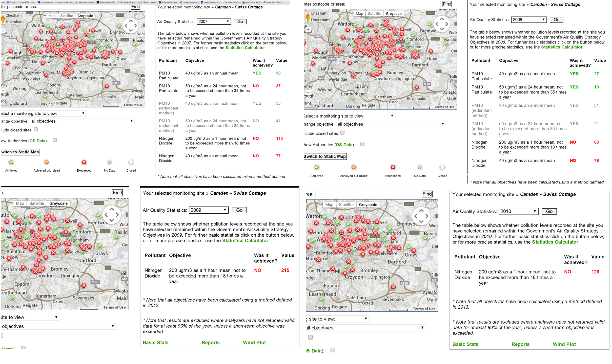The height and width of the screenshot is (364, 612).
Task: Click green marker below Leatherhead on the 2008 map
Action: click(352, 98)
